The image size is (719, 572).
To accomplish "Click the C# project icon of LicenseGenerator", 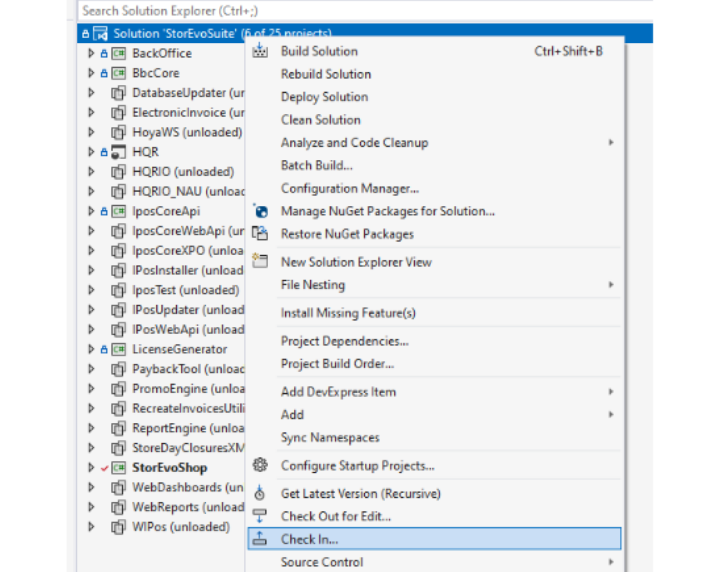I will point(119,349).
